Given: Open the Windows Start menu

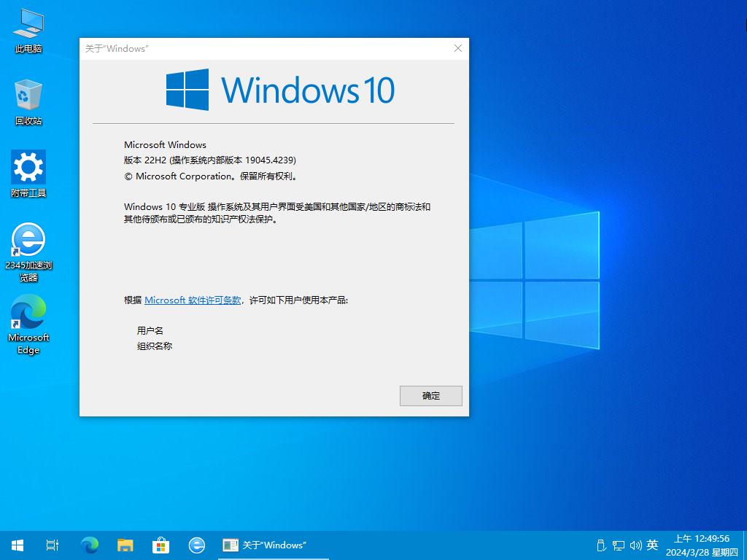Looking at the screenshot, I should [x=18, y=545].
